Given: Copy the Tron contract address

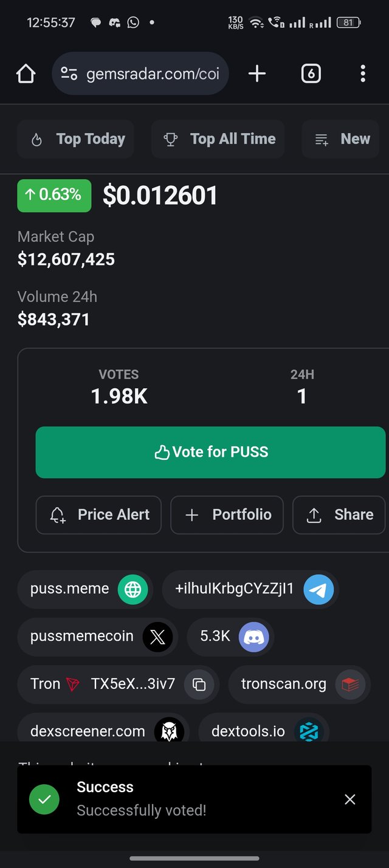Looking at the screenshot, I should pos(199,685).
